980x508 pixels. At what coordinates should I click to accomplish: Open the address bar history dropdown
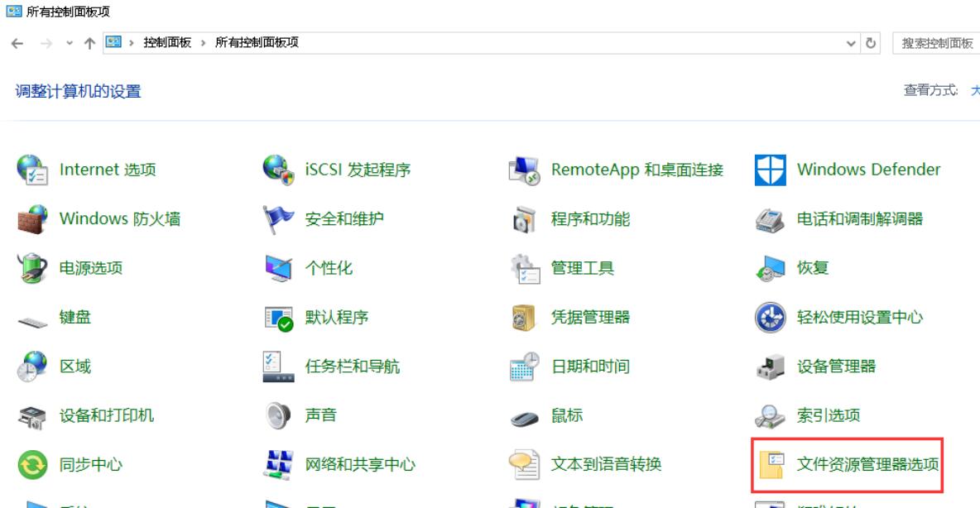[x=851, y=43]
